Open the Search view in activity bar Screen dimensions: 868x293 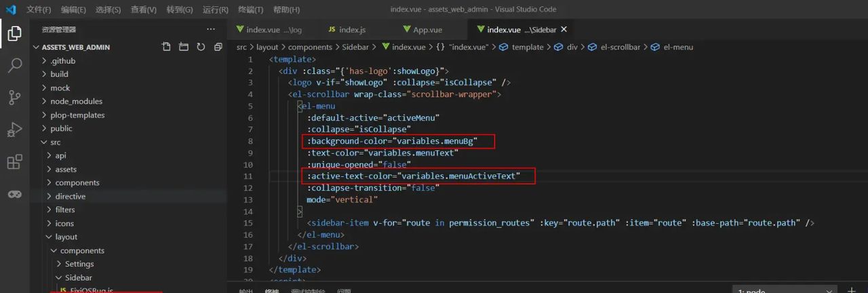pos(14,66)
